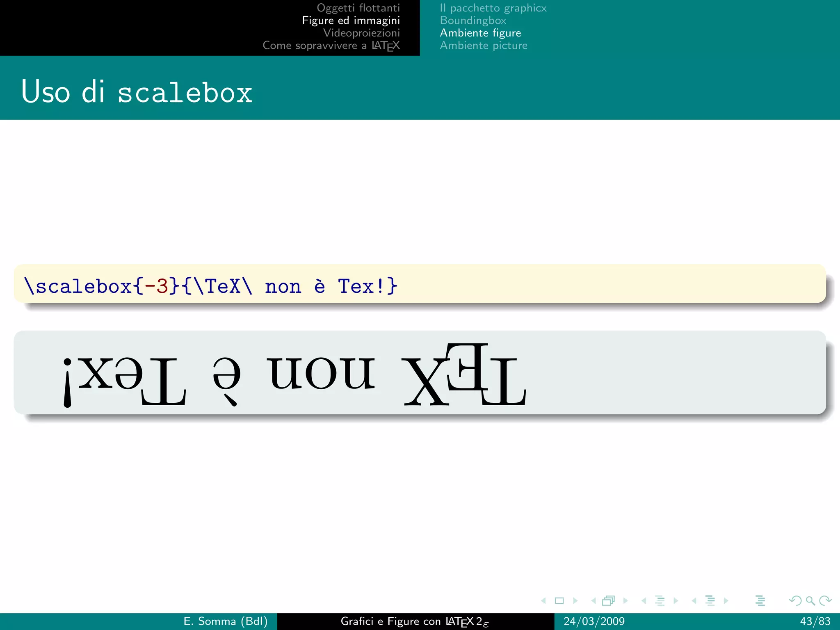This screenshot has width=840, height=630.
Task: Click the search magnifier icon
Action: pos(810,601)
